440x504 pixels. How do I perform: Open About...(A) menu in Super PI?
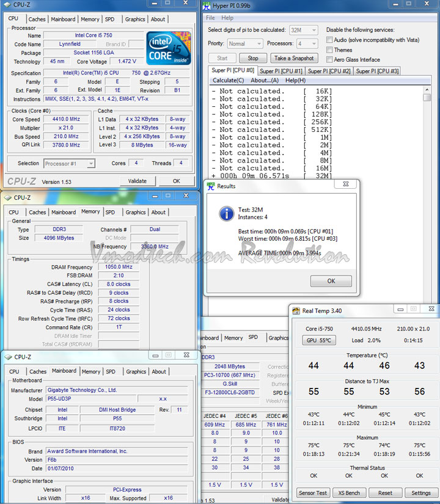click(x=265, y=81)
